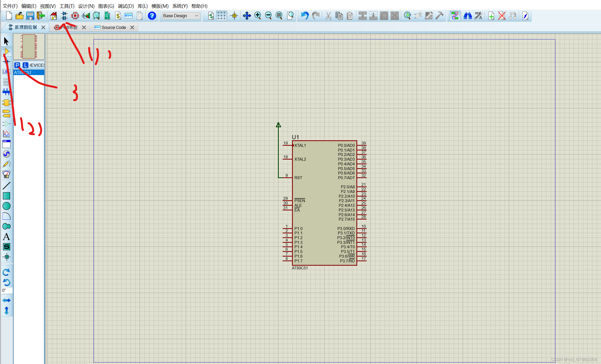Select the Terminals mode tool

6,113
